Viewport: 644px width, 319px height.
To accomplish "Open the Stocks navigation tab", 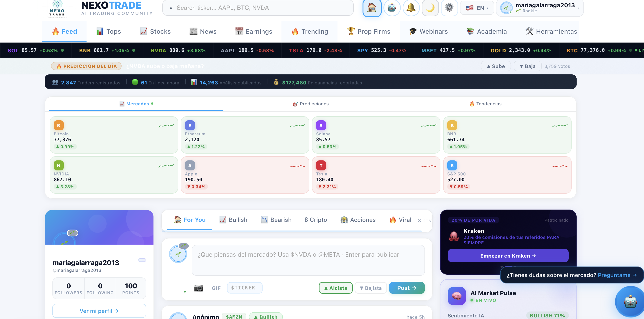I will [155, 31].
